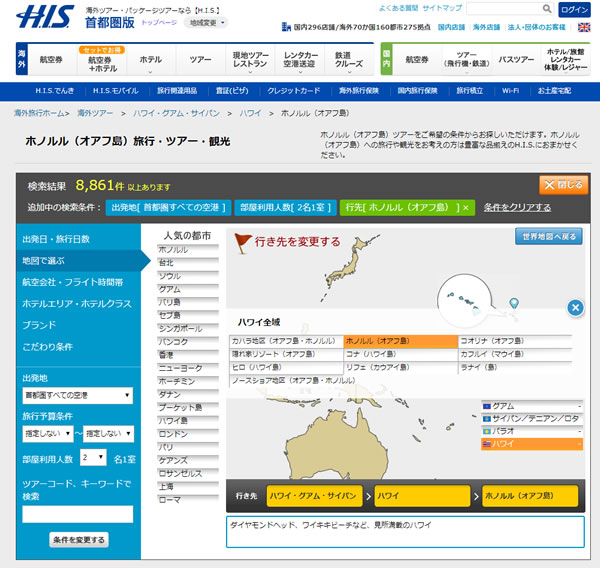Click 条件をクリアする link
Screen dimensions: 600x568
tap(517, 207)
